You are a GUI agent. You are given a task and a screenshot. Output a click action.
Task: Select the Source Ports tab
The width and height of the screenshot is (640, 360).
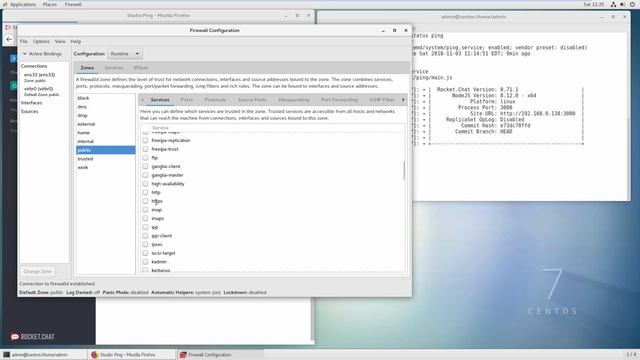[252, 100]
